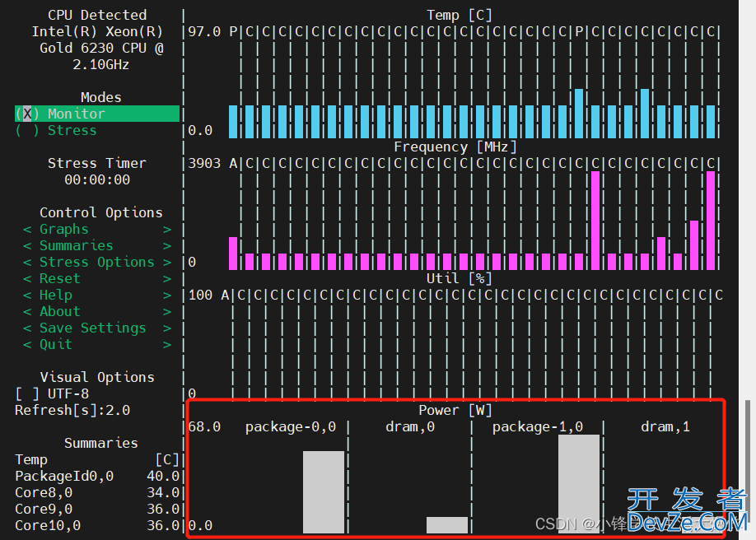Click the Quit option
This screenshot has height=540, width=756.
tap(97, 344)
